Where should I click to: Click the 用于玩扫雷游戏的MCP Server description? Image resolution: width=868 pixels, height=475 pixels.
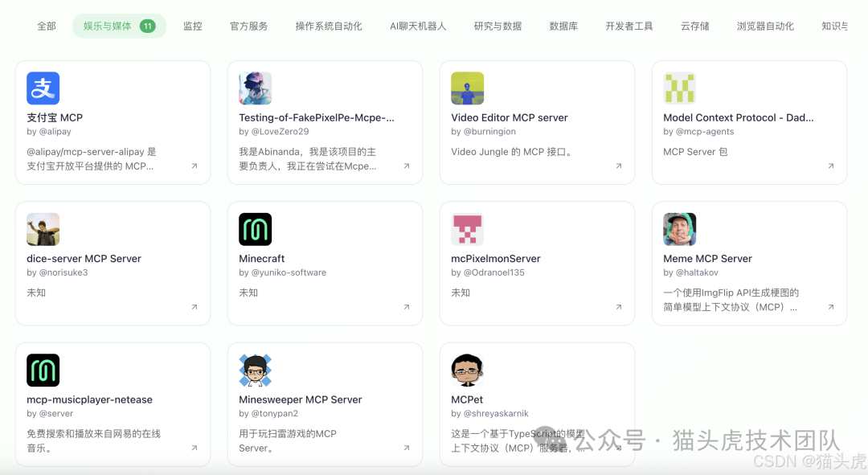coord(288,440)
